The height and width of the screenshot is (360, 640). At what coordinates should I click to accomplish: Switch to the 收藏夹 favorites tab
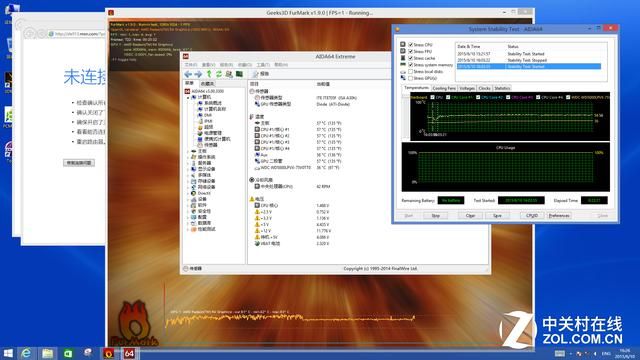[207, 84]
